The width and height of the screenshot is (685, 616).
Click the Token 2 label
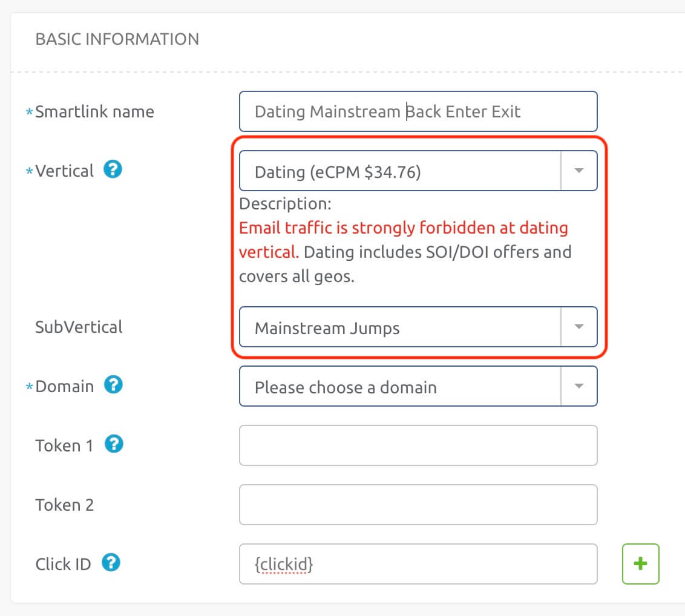(65, 505)
